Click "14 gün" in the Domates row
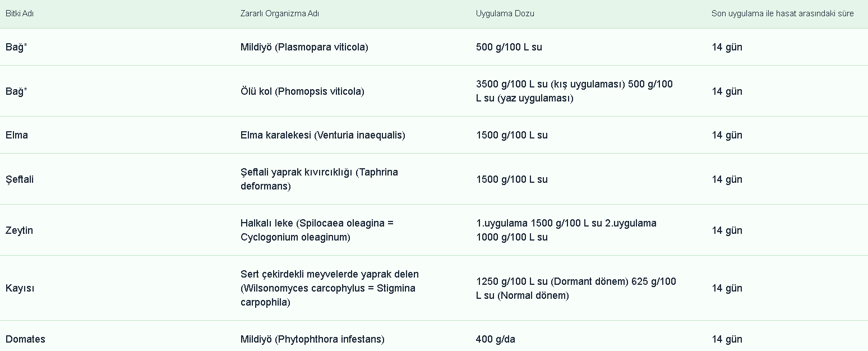This screenshot has width=868, height=351. point(727,339)
